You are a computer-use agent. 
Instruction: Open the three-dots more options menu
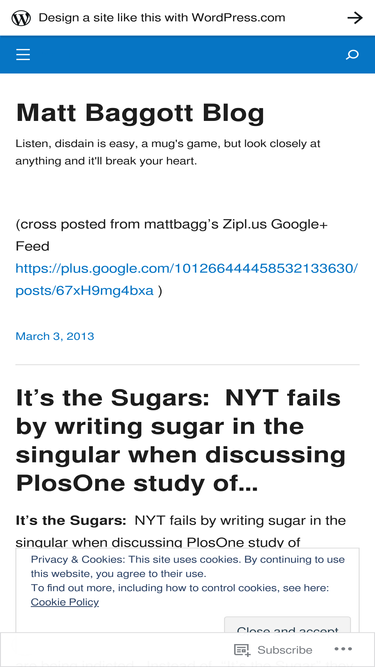(343, 649)
